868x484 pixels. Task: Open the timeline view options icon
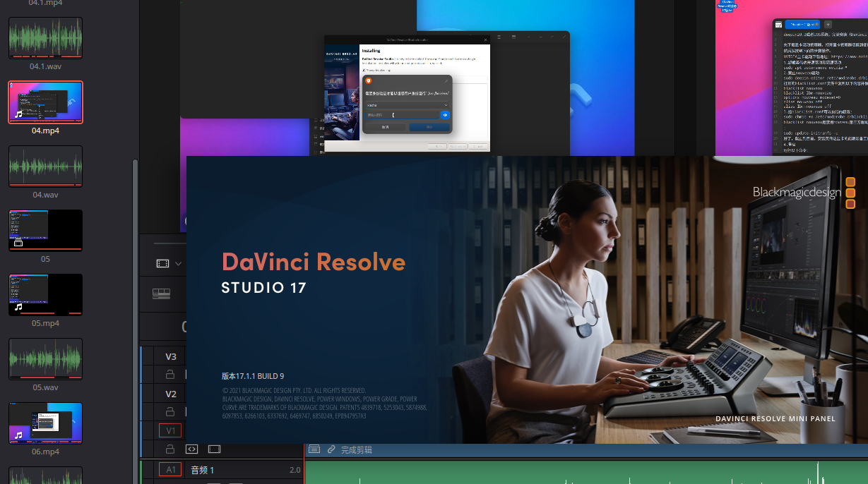(x=162, y=263)
